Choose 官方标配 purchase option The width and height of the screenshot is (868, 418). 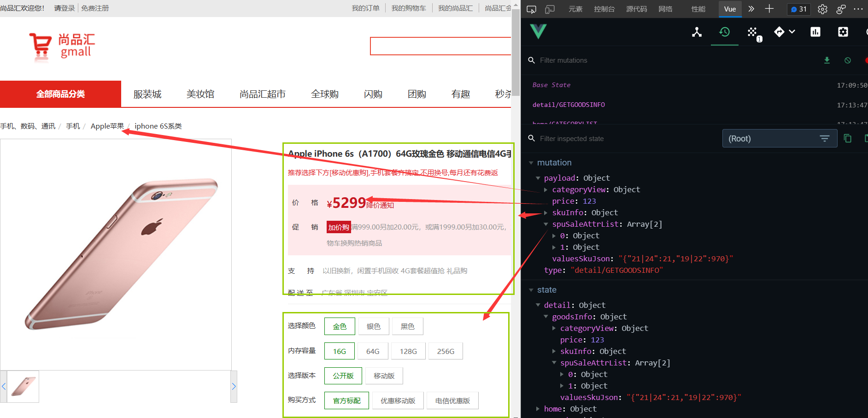tap(347, 400)
